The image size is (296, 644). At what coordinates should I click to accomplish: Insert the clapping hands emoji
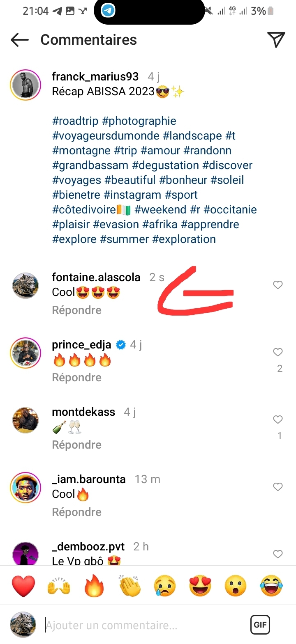(x=129, y=586)
